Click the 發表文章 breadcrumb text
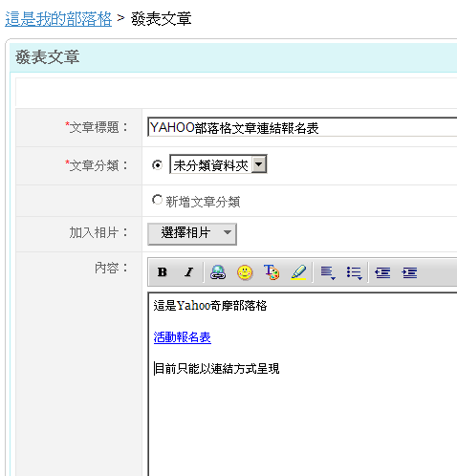The image size is (457, 476). (x=162, y=19)
